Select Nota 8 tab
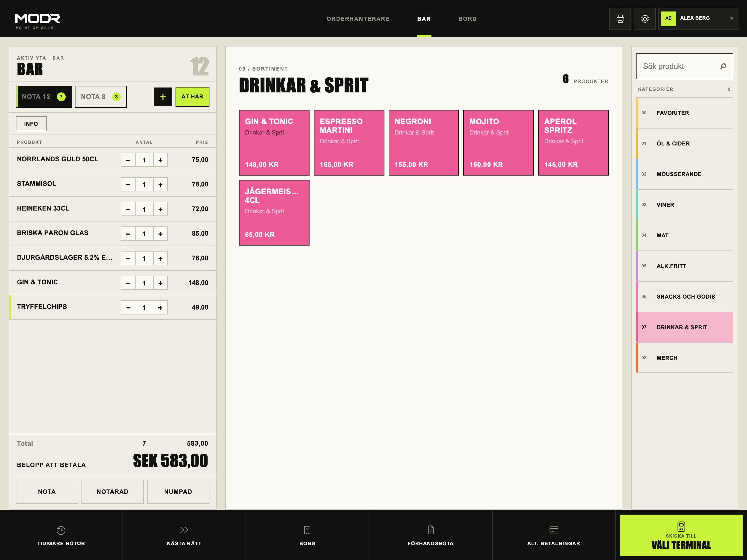This screenshot has width=747, height=560. (x=101, y=97)
